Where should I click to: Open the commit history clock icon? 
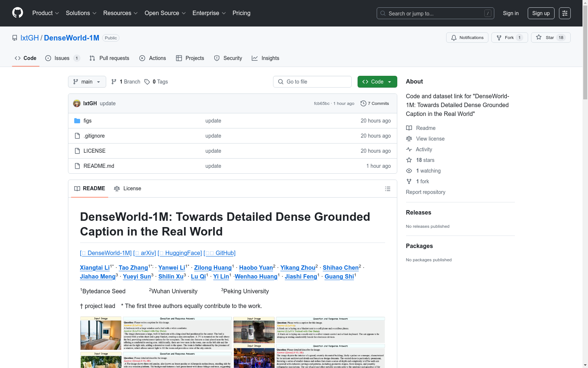point(363,103)
